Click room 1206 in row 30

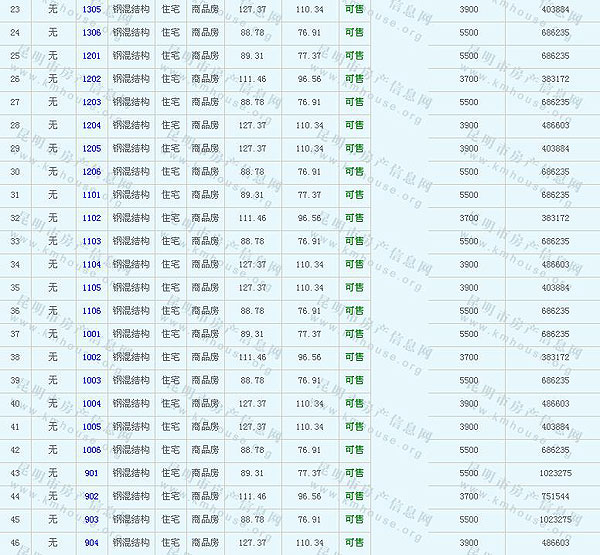[x=91, y=172]
